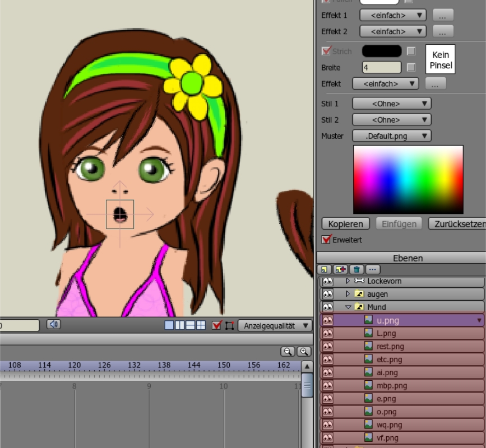
Task: Tick the small checkbox beside Breite field
Action: [411, 67]
